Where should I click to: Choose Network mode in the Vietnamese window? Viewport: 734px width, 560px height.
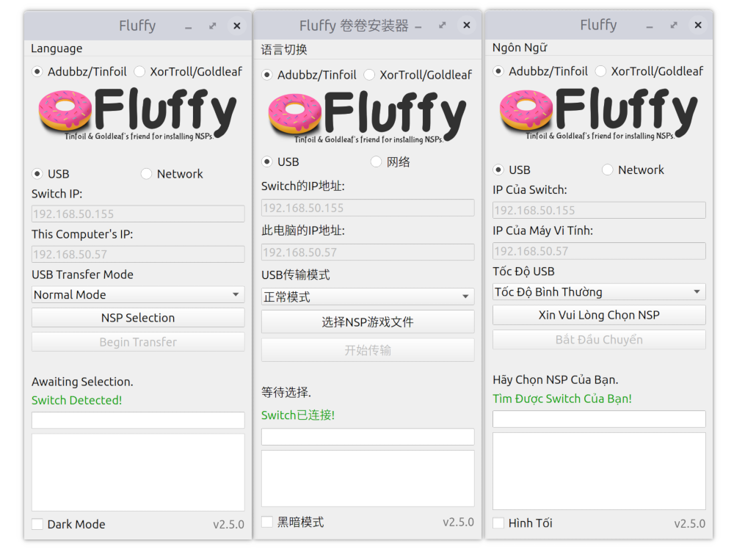pos(633,170)
